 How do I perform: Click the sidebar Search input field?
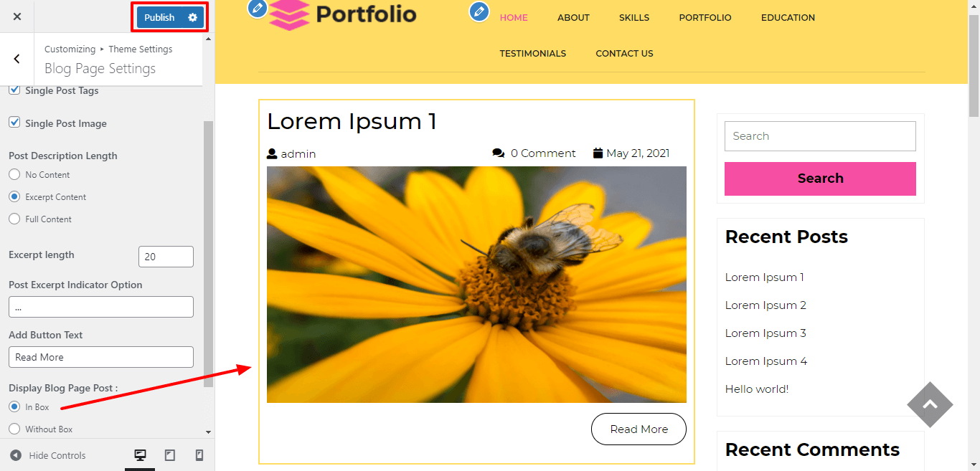click(820, 136)
